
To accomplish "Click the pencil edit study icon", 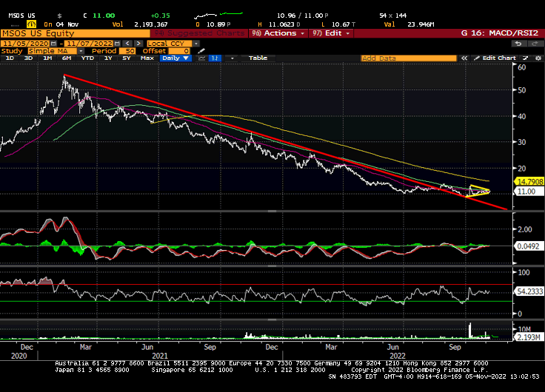I will click(x=201, y=51).
